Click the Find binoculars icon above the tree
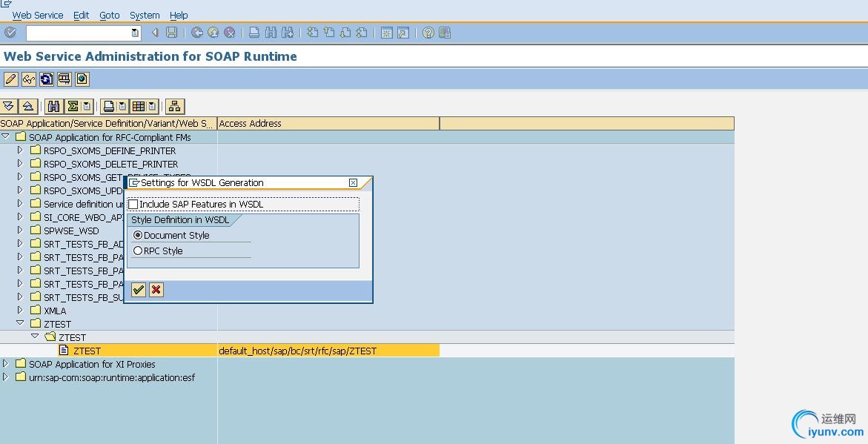 click(53, 106)
